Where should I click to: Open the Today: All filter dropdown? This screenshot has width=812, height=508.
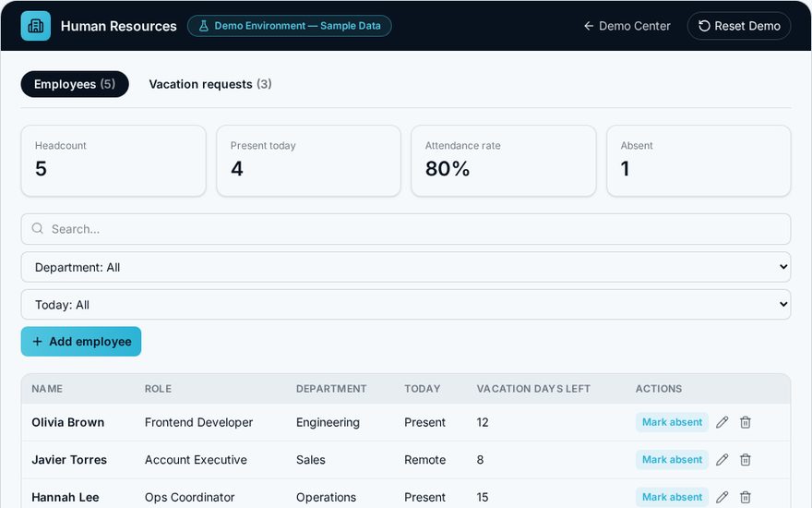coord(406,305)
